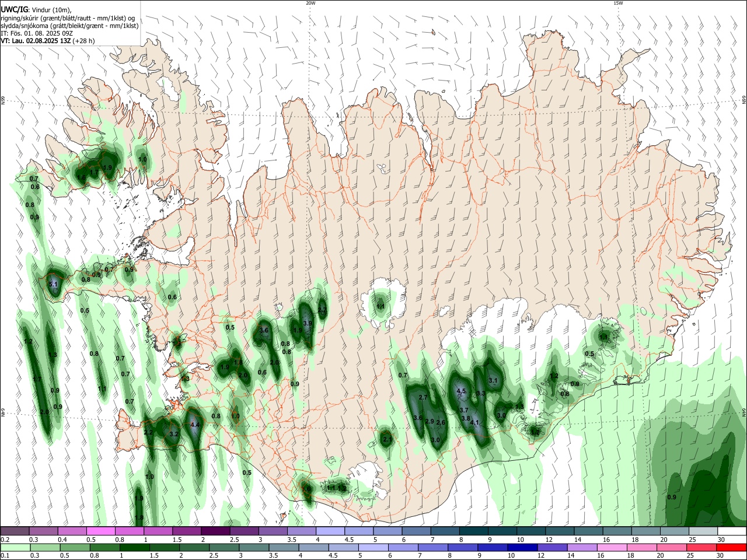Click the red 30 swatch in rain legend
Screen dimensions: 747x560
[x=732, y=547]
